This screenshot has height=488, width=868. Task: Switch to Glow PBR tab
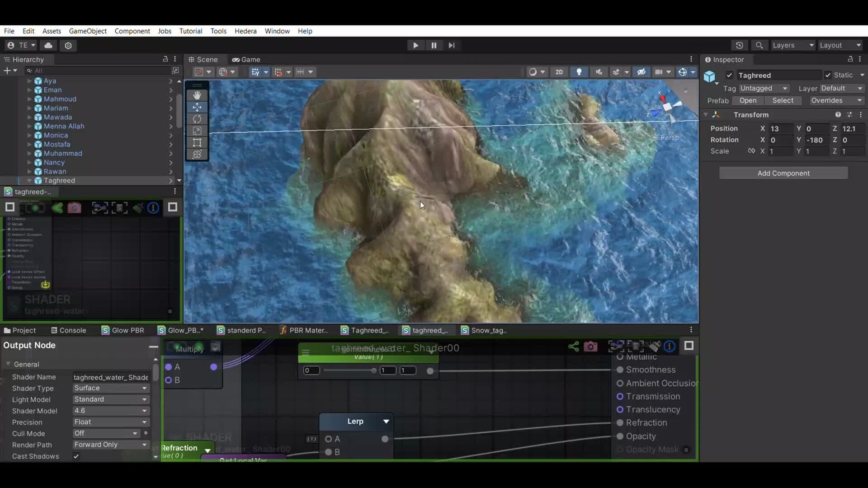[x=123, y=330]
